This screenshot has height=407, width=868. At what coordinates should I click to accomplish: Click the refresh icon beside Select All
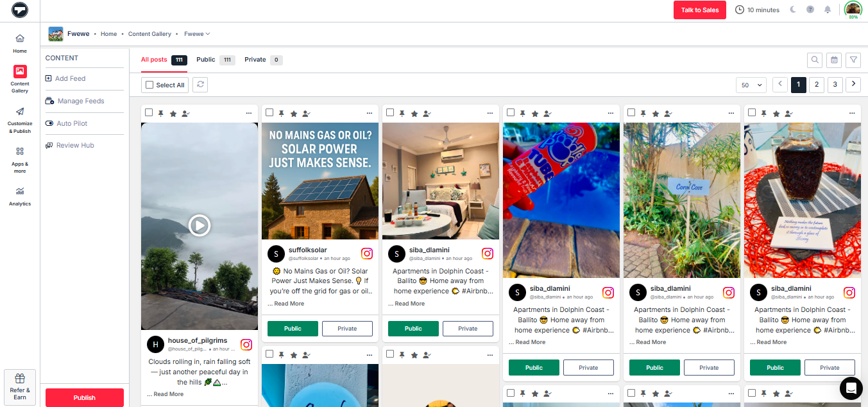[x=200, y=84]
